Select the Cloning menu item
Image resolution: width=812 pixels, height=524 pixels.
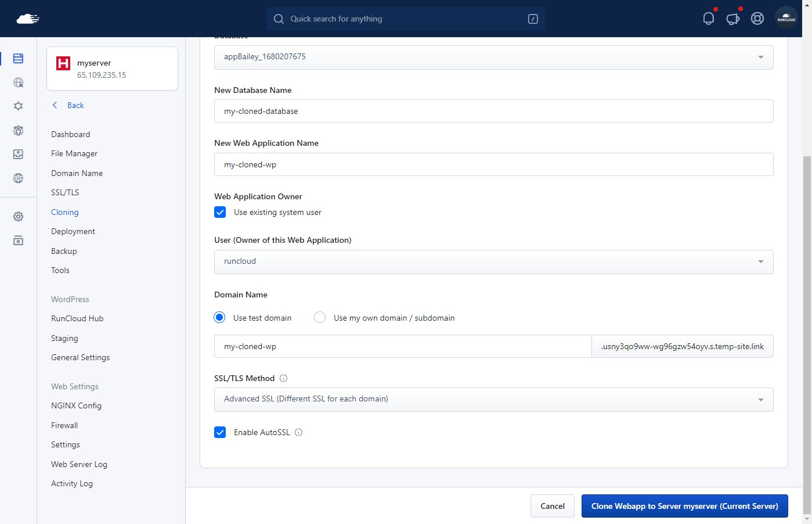[65, 212]
